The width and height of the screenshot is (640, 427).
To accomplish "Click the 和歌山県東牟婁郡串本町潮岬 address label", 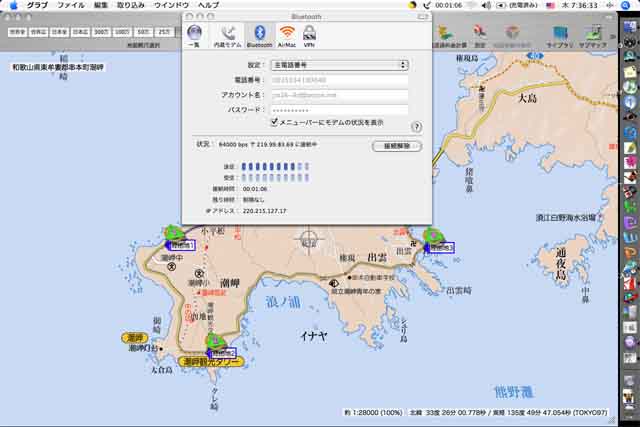I will tap(58, 67).
